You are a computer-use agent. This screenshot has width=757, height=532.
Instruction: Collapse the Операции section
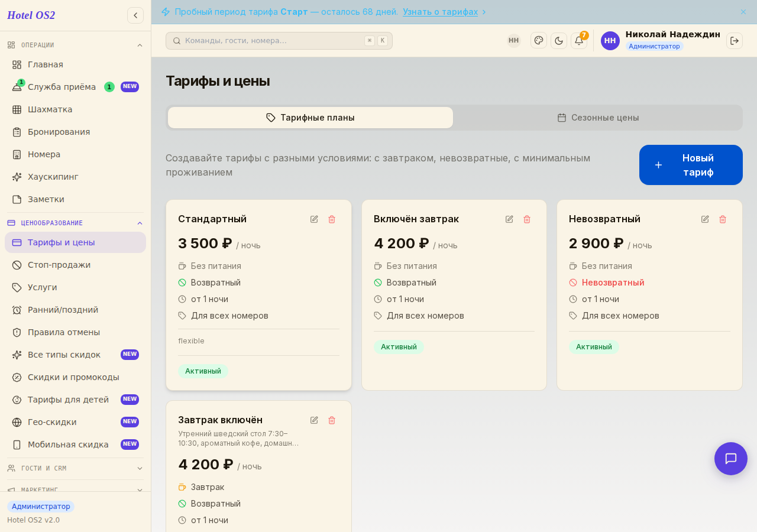tap(140, 45)
